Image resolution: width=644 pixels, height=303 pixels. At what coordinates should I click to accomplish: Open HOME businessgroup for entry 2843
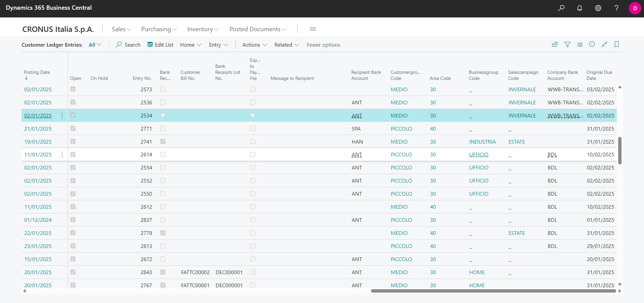click(x=477, y=272)
